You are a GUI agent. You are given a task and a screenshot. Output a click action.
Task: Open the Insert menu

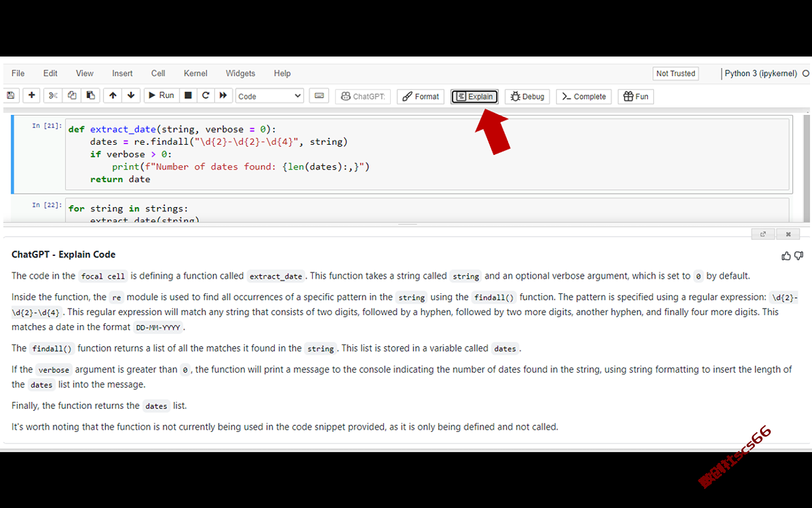tap(122, 74)
